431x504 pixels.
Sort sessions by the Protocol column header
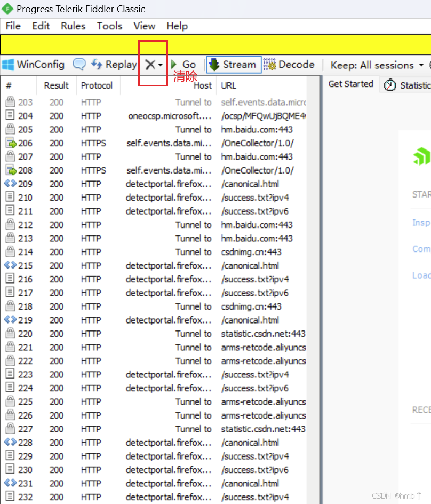pyautogui.click(x=98, y=85)
